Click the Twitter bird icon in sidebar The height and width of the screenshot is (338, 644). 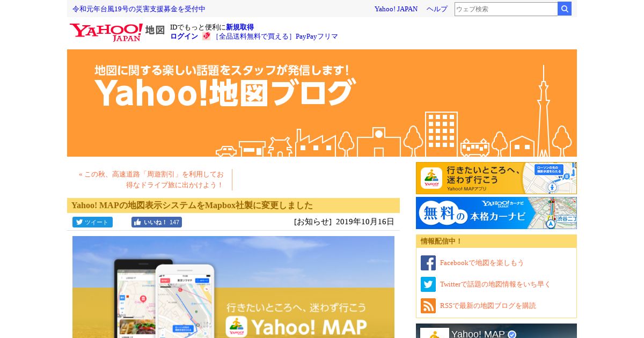point(428,284)
